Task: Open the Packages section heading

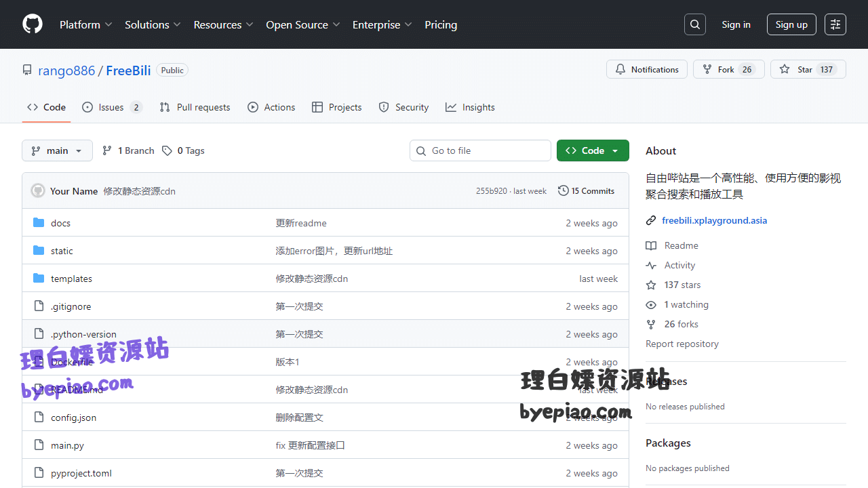Action: 668,443
